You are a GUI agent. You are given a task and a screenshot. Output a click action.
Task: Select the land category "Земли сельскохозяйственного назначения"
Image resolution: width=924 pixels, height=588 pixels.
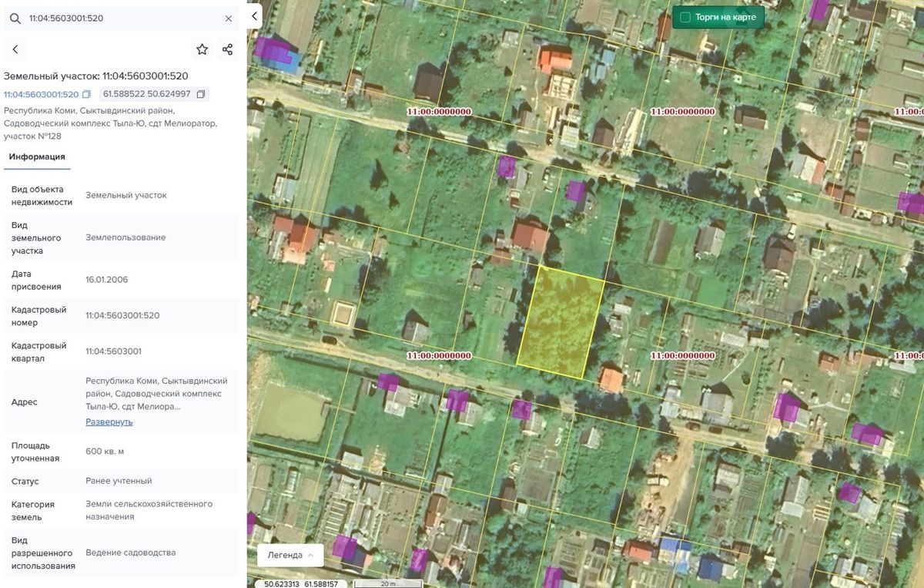(x=149, y=510)
